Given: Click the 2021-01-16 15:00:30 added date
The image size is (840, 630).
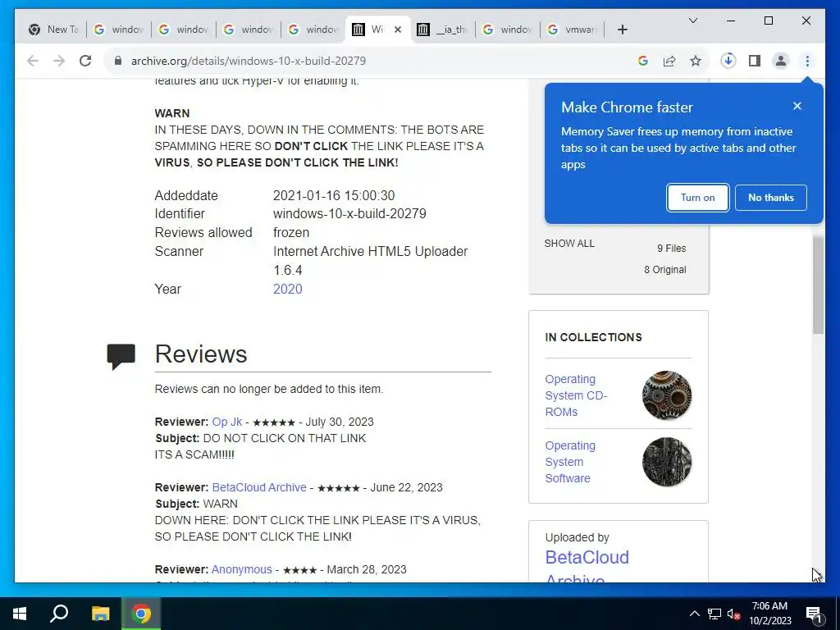Looking at the screenshot, I should point(334,195).
